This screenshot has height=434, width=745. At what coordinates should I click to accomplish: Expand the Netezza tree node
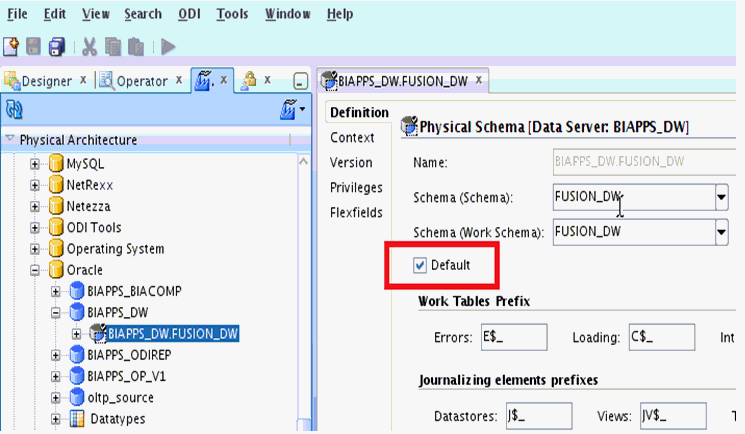[35, 206]
